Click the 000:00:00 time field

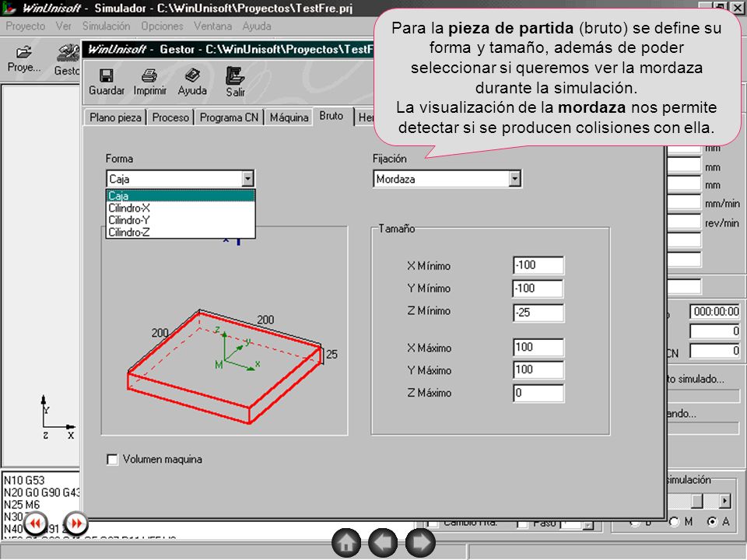coord(714,311)
